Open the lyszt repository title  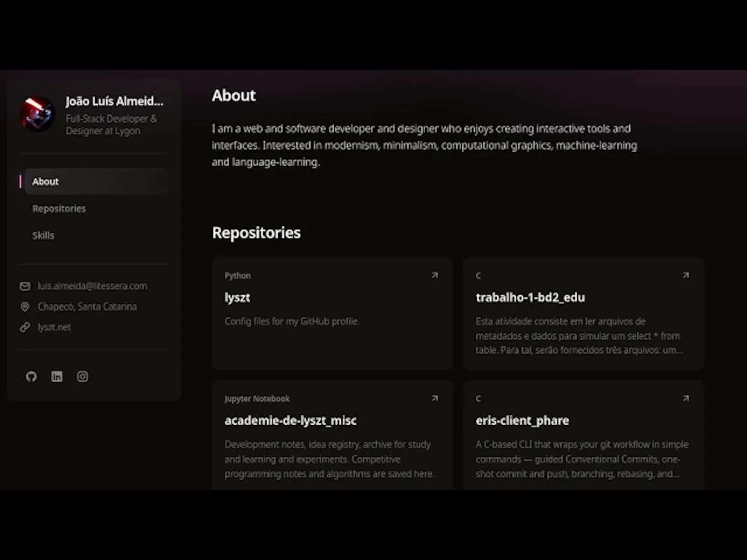(237, 298)
